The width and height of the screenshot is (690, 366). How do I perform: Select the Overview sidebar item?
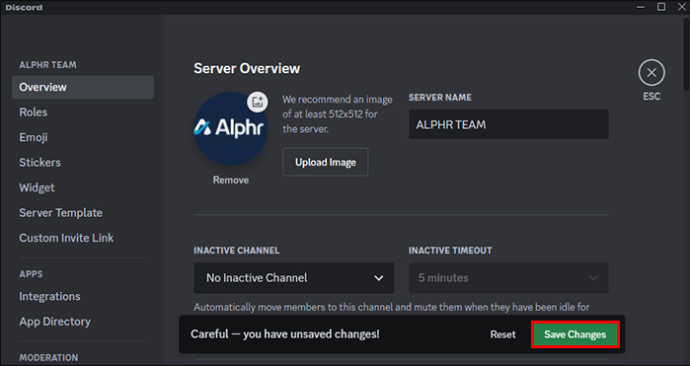[x=83, y=87]
